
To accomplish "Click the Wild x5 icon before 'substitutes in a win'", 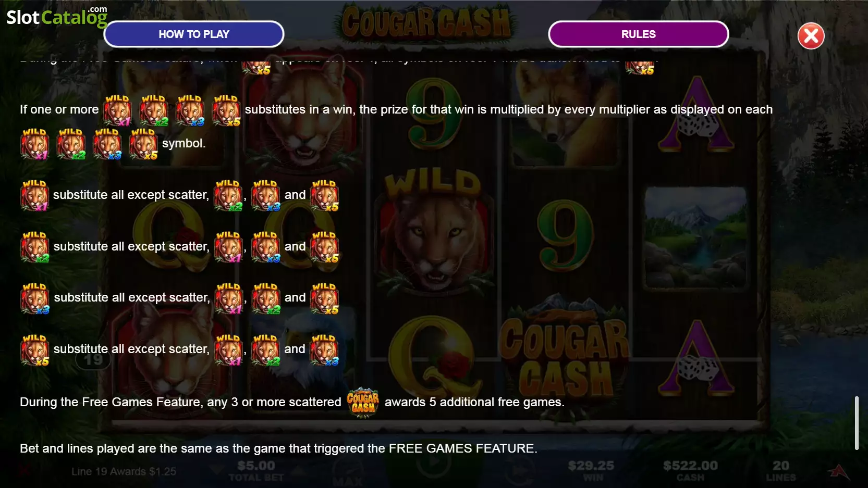I will pyautogui.click(x=226, y=110).
